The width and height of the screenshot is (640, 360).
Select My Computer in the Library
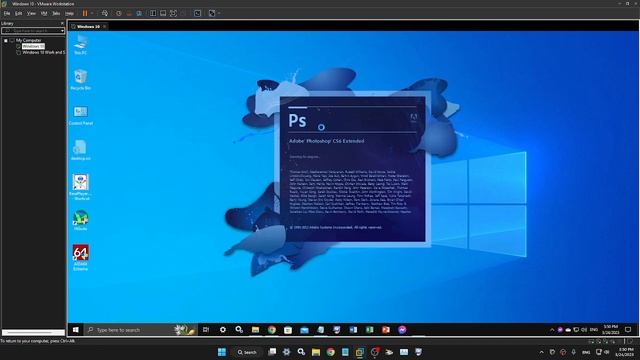pyautogui.click(x=29, y=40)
